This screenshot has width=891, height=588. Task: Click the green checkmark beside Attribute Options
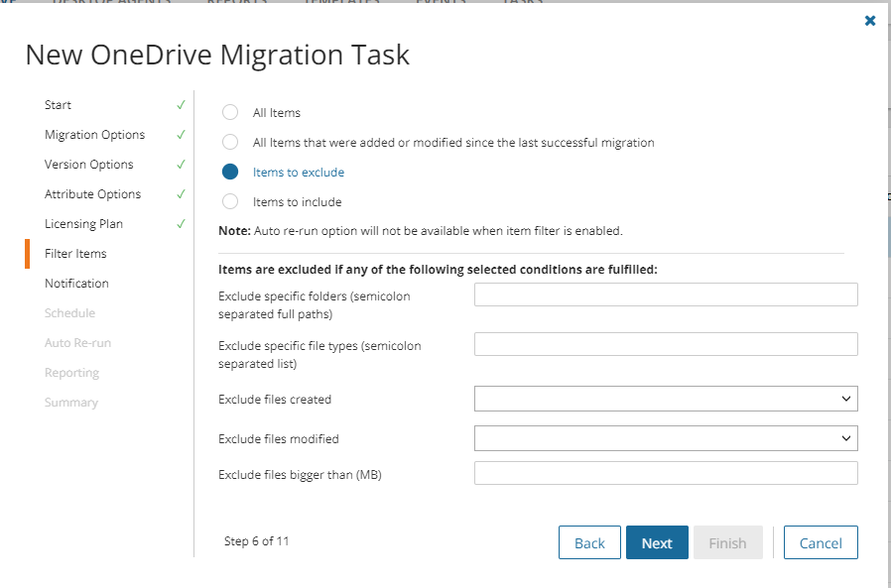[x=181, y=194]
